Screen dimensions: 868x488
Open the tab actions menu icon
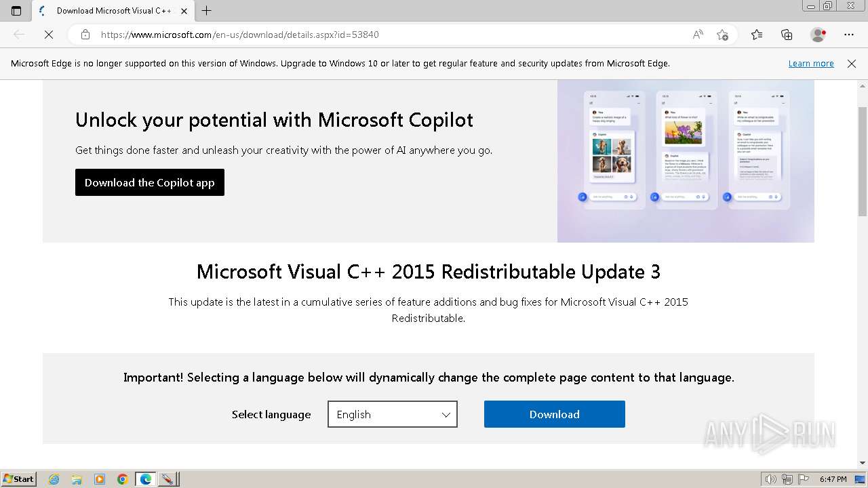click(x=16, y=10)
